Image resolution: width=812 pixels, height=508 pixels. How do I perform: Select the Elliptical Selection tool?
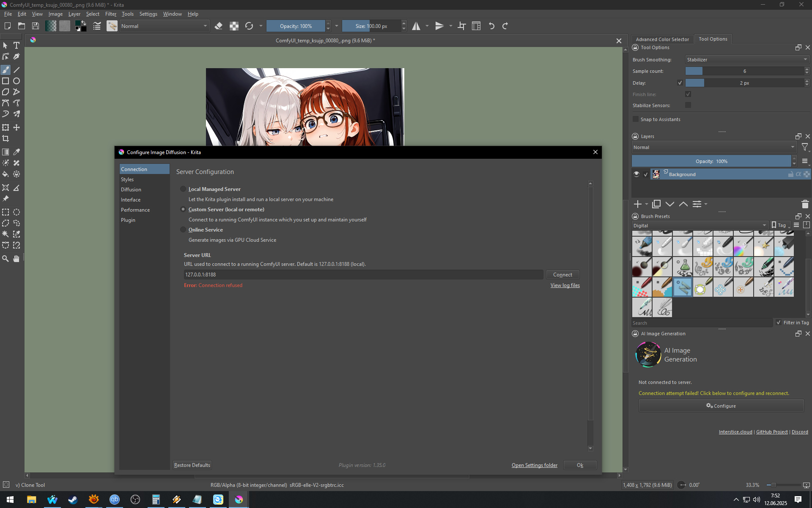pyautogui.click(x=16, y=212)
